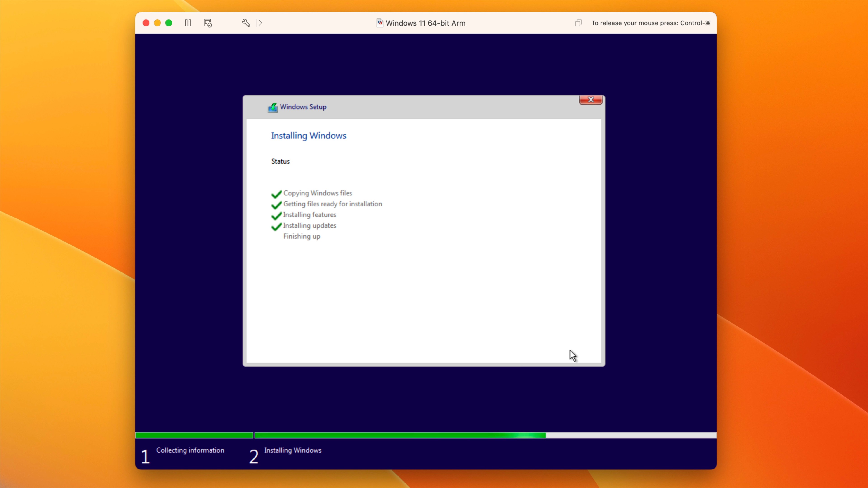Viewport: 868px width, 488px height.
Task: Open virtual machine settings via wrench icon
Action: [246, 23]
